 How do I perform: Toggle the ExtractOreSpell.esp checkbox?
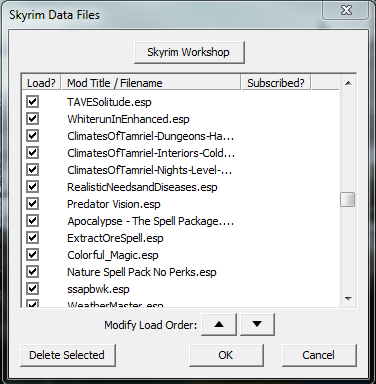(32, 238)
